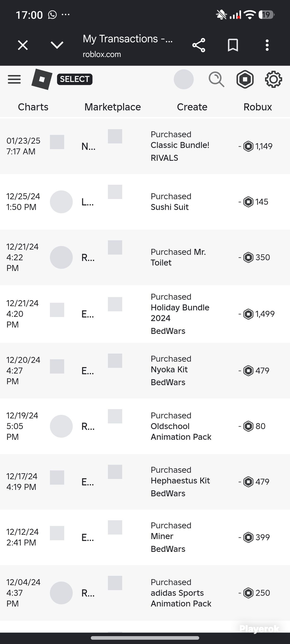The height and width of the screenshot is (644, 290).
Task: Expand the chevron-down minimize arrow
Action: tap(57, 45)
